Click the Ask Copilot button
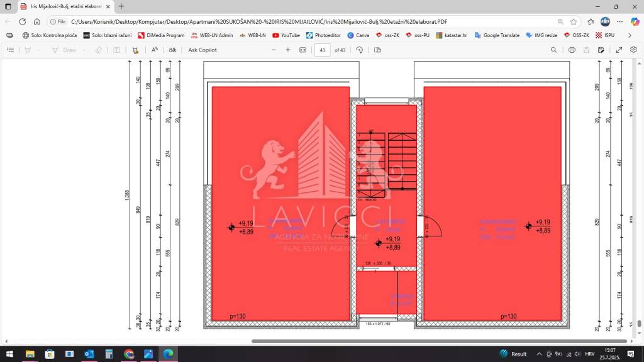This screenshot has height=362, width=644. point(203,50)
